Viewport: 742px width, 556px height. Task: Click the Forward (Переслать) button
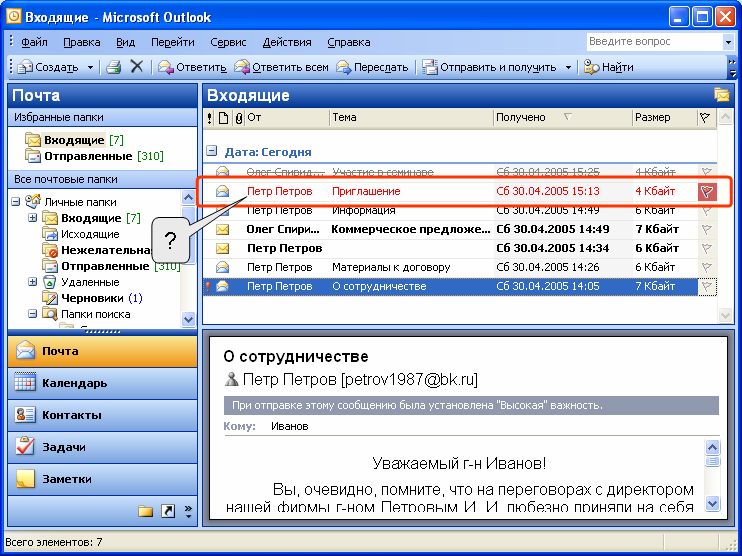[372, 67]
